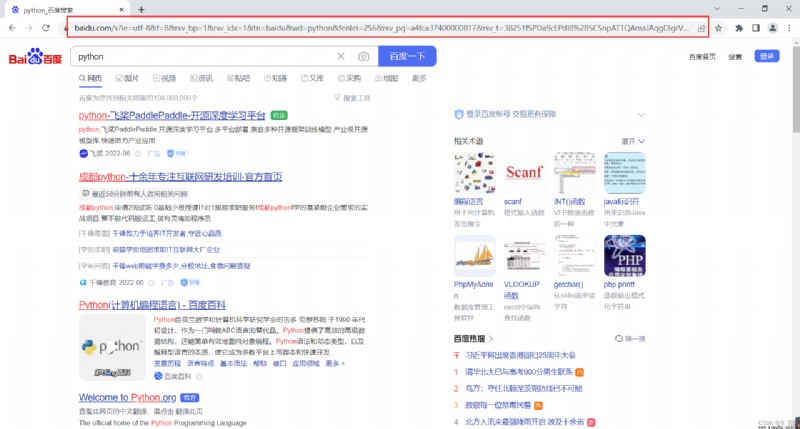Click the blue 登录 button
Screen dimensions: 800x429
tap(767, 56)
